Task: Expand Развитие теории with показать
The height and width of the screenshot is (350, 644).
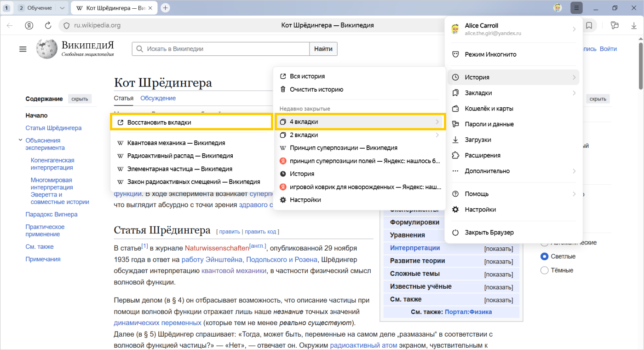Action: 498,262
